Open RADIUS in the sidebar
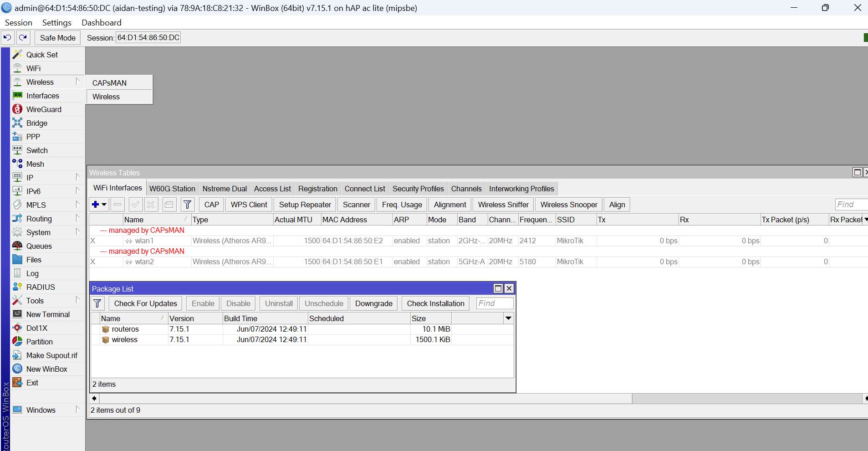This screenshot has height=451, width=868. 47,287
